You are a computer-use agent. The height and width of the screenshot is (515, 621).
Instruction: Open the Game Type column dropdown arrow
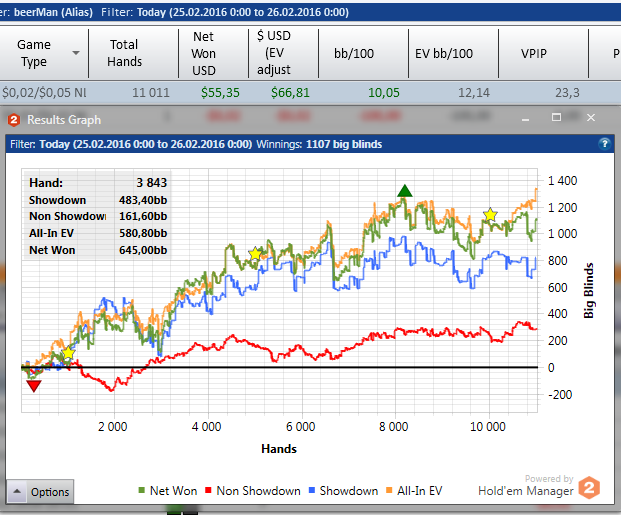[x=76, y=53]
